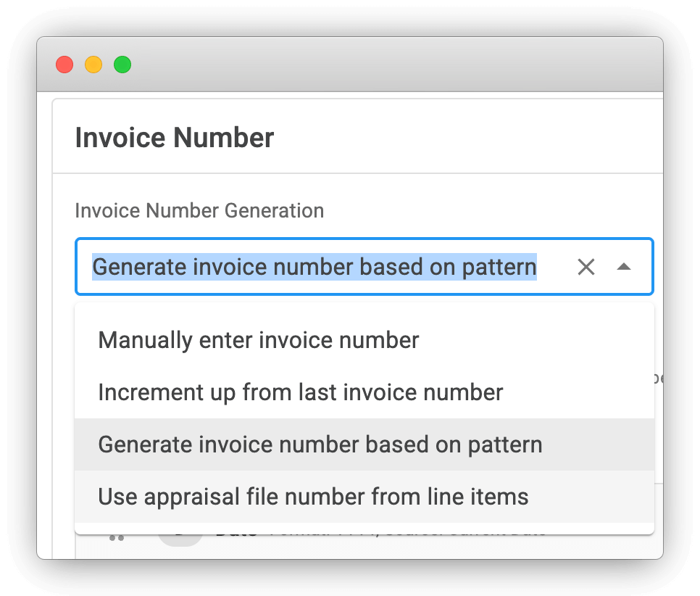Click the "Invoice Number" dialog heading
This screenshot has width=700, height=596.
pos(175,137)
